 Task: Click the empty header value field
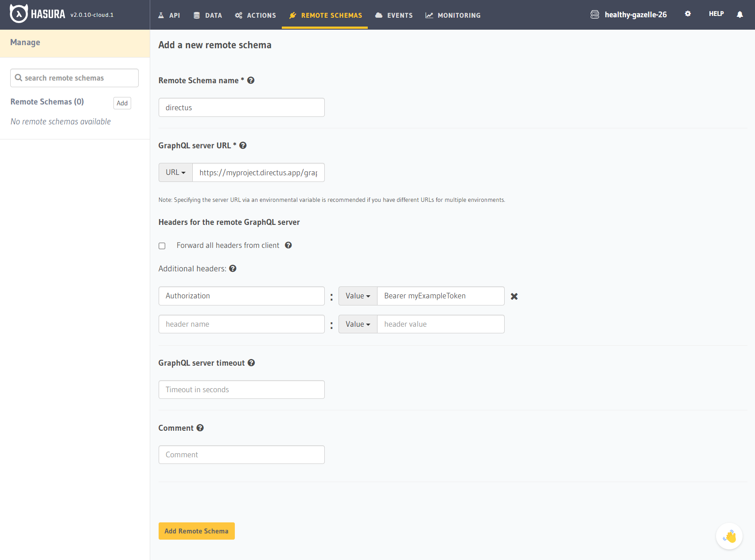click(x=441, y=324)
